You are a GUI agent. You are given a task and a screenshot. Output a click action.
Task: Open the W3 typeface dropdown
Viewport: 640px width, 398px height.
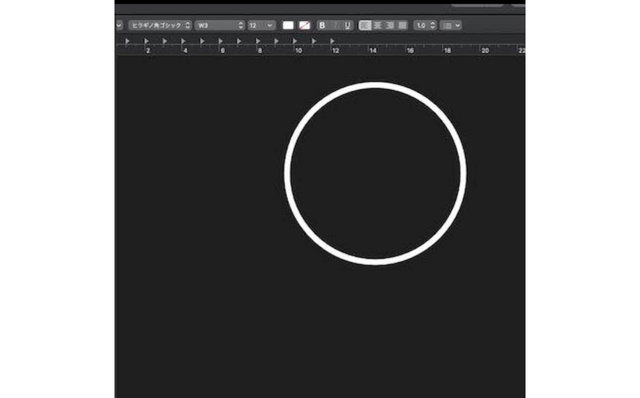pos(220,25)
